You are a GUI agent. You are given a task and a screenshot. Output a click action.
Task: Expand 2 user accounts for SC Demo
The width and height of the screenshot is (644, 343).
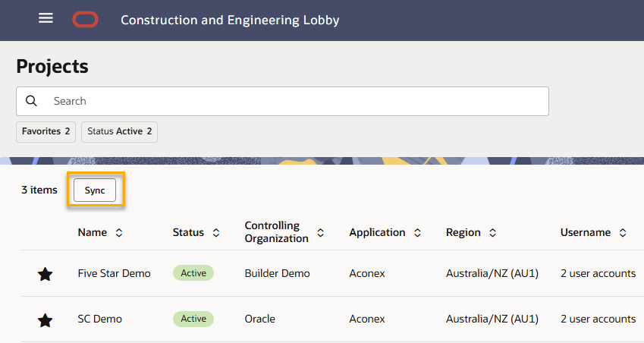click(598, 319)
